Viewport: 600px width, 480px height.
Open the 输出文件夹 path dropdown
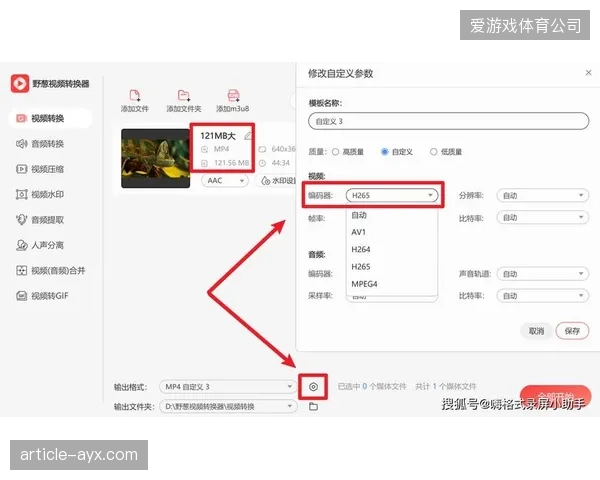[228, 407]
